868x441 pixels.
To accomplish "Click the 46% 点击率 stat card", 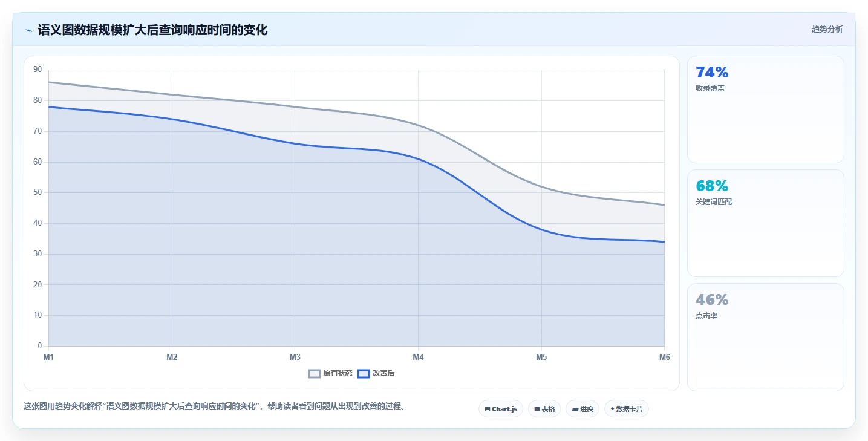I will point(765,338).
